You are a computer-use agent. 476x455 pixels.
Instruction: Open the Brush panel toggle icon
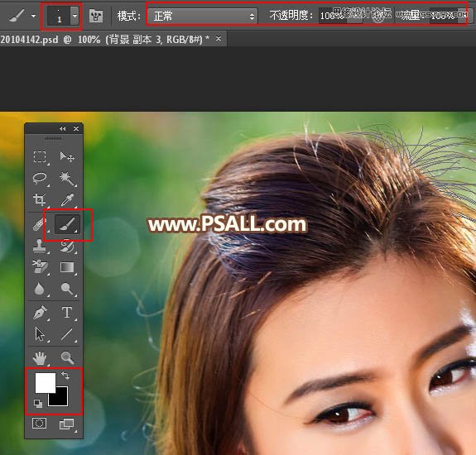[x=96, y=16]
